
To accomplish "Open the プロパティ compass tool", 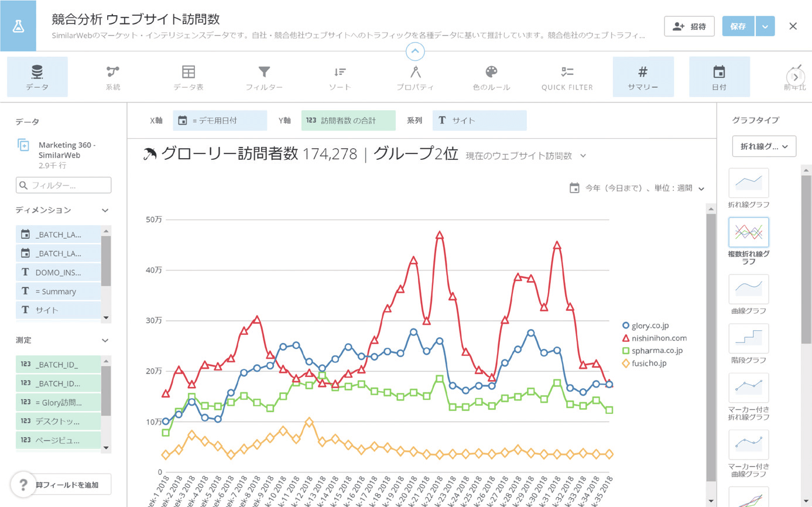I will (x=415, y=77).
